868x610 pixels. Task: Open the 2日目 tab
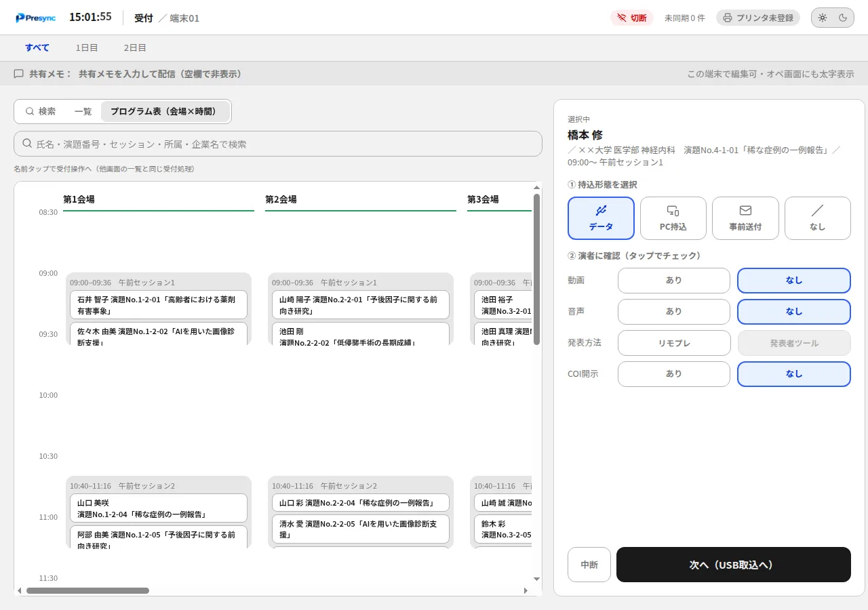click(135, 48)
